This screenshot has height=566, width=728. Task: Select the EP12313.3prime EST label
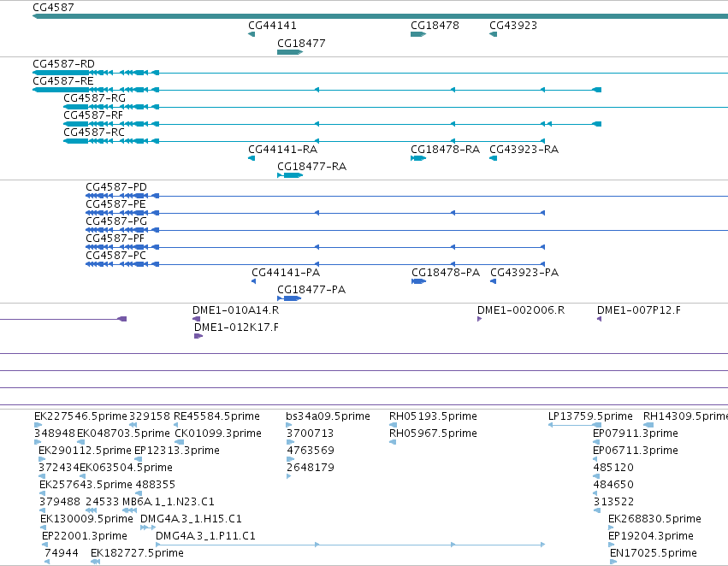[x=177, y=451]
